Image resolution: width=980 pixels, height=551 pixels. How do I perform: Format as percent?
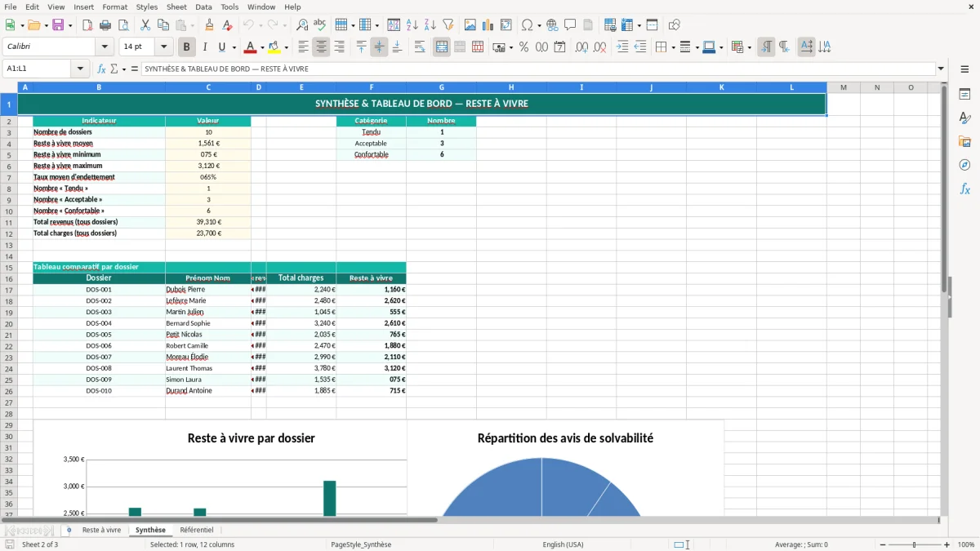coord(523,47)
